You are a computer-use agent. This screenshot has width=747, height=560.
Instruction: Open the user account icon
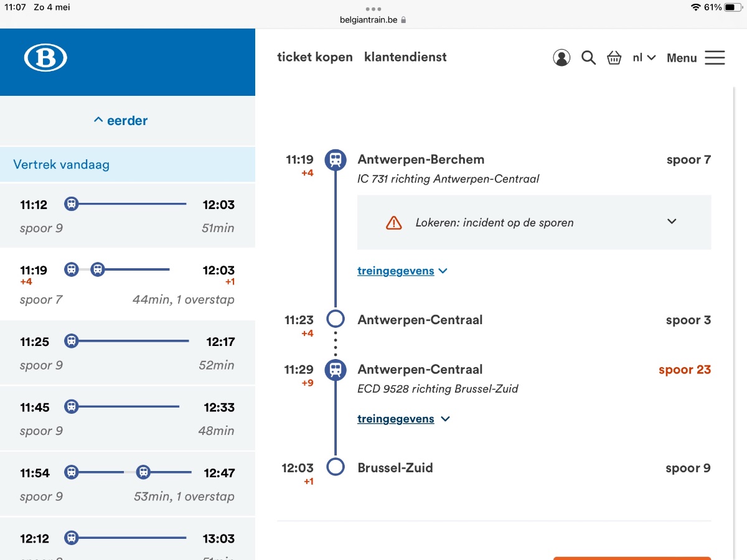pos(561,58)
